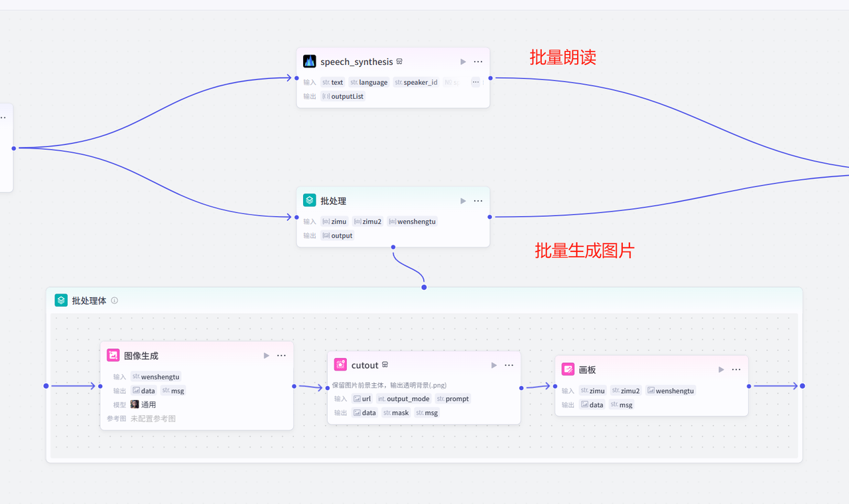Click the left input port of 批处理 node
Image resolution: width=849 pixels, height=504 pixels.
point(296,217)
